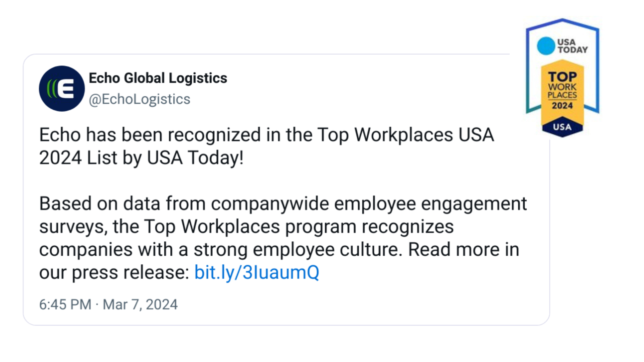644x362 pixels.
Task: Click the 2024 year on the badge
Action: (x=562, y=106)
